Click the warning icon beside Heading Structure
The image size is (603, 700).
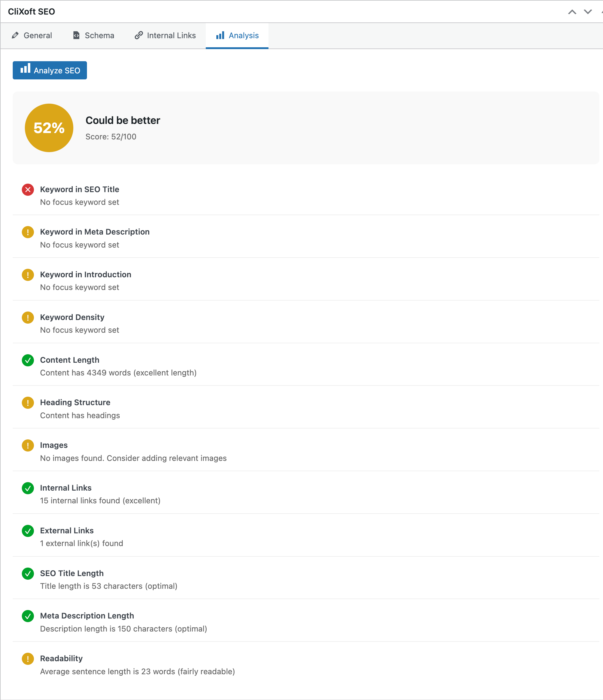coord(28,403)
